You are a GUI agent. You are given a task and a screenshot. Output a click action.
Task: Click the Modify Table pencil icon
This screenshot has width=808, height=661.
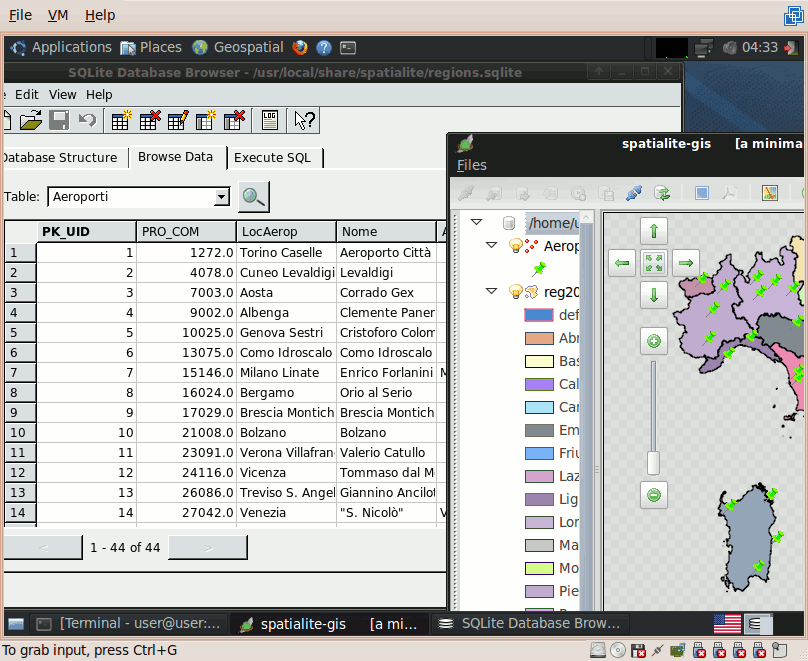click(x=178, y=121)
